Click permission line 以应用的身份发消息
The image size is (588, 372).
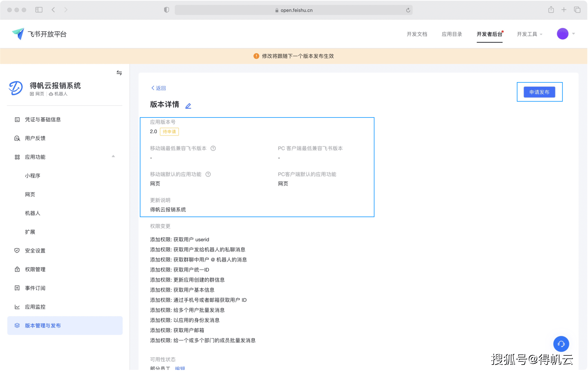(185, 320)
